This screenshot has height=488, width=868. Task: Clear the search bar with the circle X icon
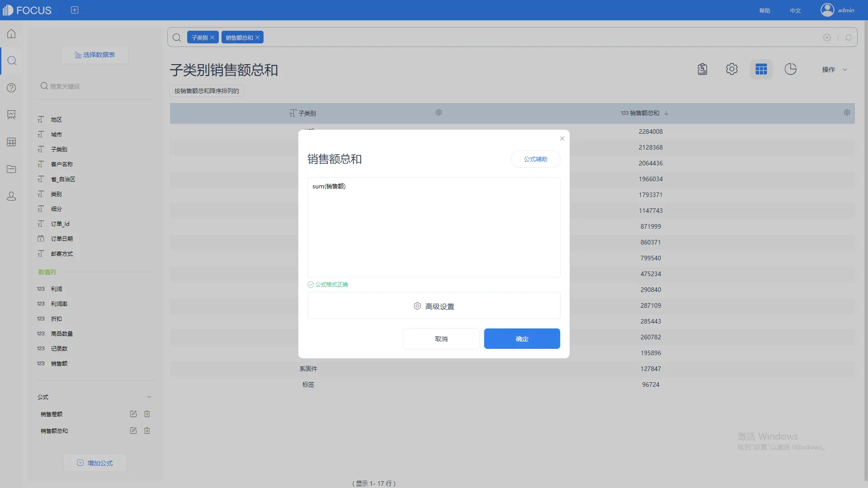pyautogui.click(x=826, y=38)
